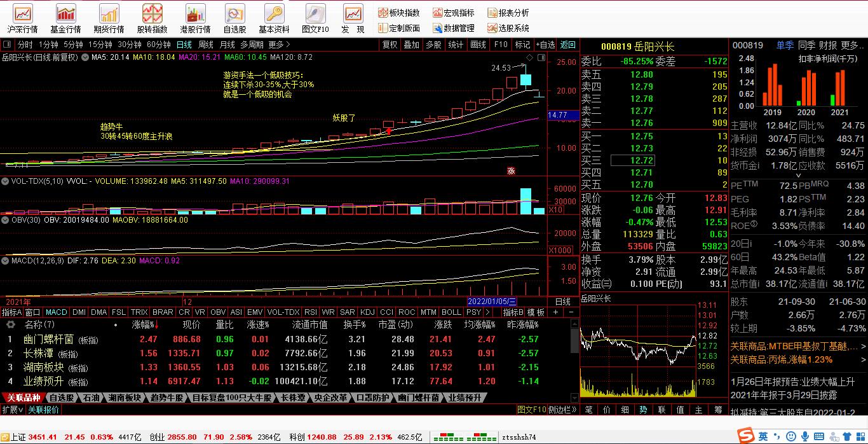
Task: Click the settings gear in quote list header
Action: (x=11, y=324)
